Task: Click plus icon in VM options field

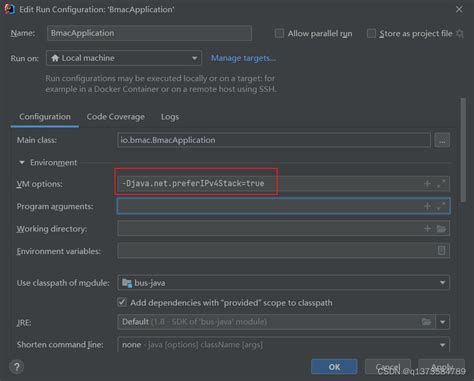Action: 427,184
